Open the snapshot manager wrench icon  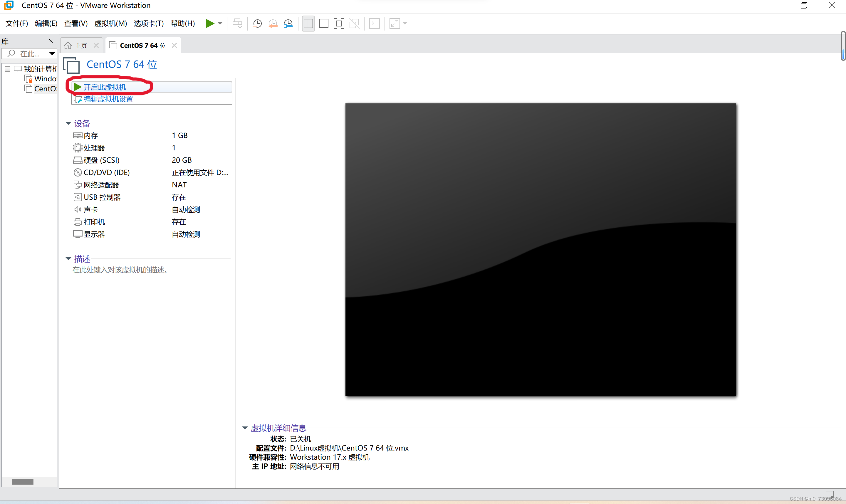click(x=288, y=23)
